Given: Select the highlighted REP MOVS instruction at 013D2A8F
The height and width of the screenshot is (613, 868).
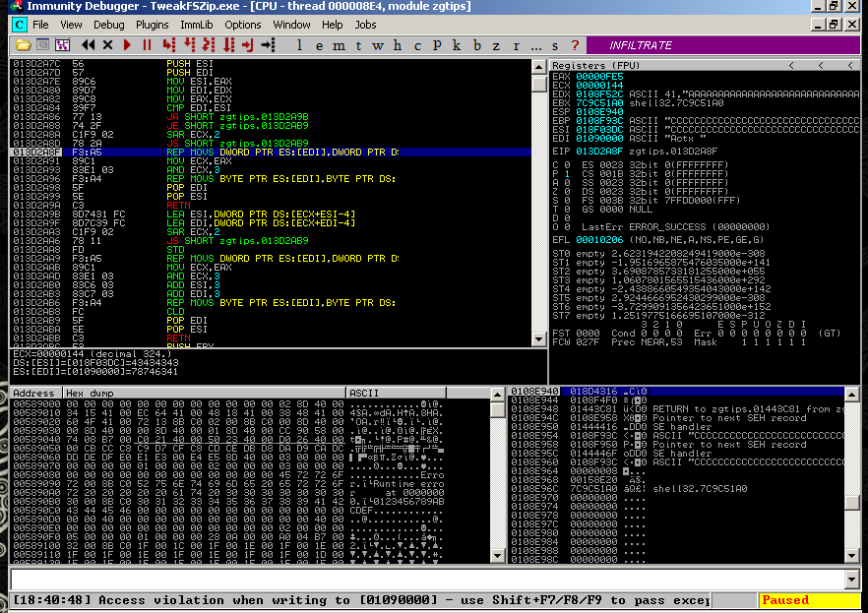Looking at the screenshot, I should pyautogui.click(x=270, y=153).
